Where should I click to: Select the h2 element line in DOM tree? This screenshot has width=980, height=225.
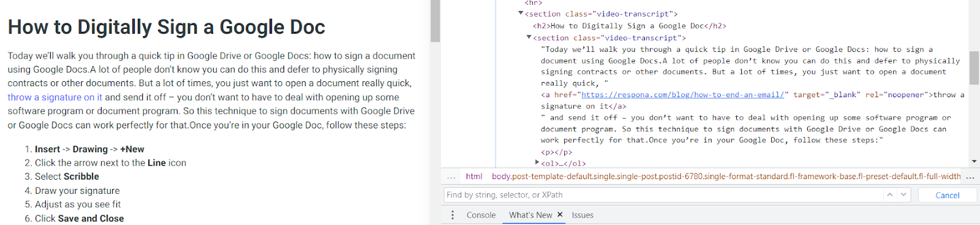coord(630,26)
